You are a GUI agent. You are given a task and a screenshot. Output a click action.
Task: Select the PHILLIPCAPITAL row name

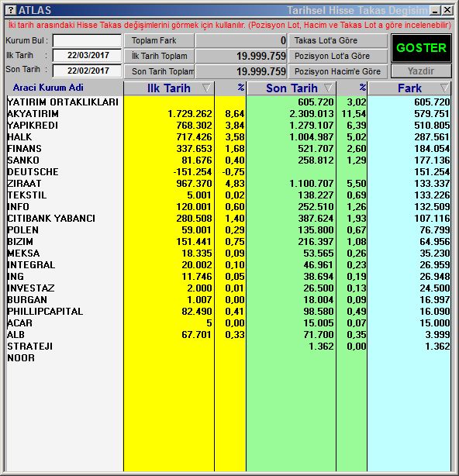[x=45, y=312]
